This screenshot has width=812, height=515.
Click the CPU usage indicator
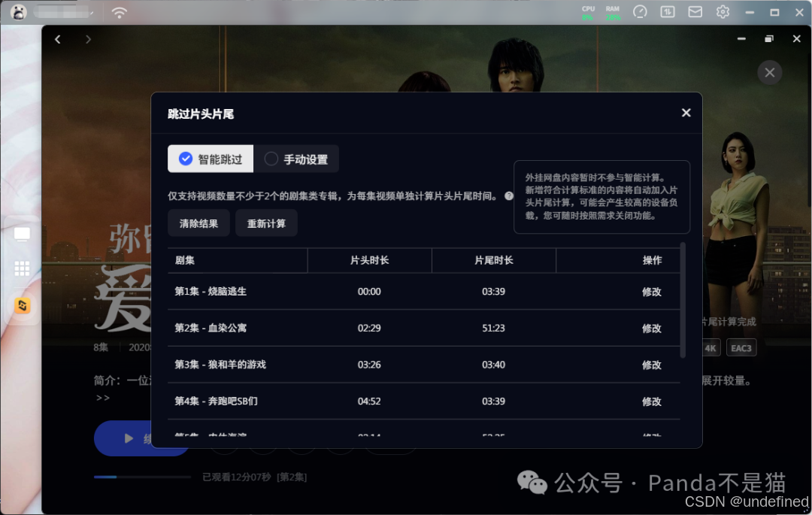(588, 13)
